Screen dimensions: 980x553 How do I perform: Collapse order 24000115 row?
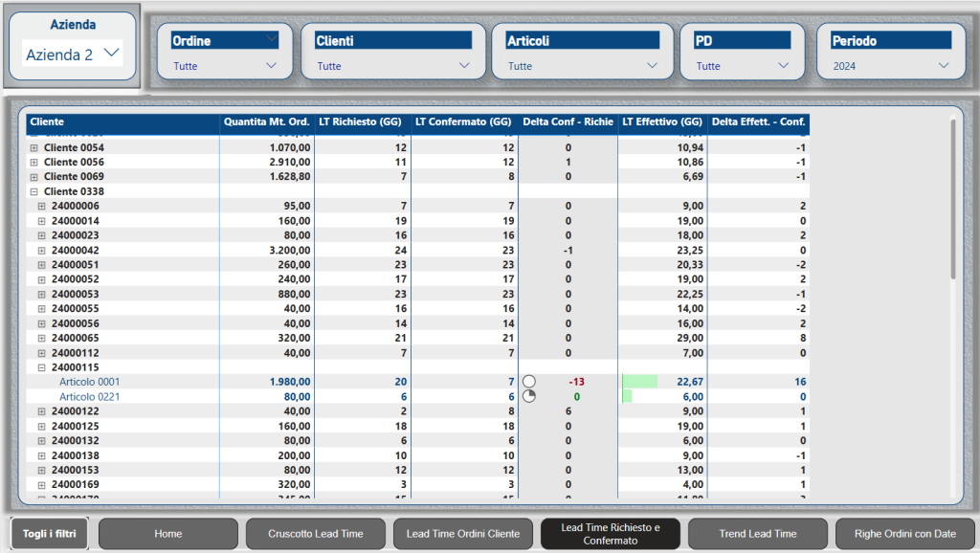pyautogui.click(x=41, y=367)
